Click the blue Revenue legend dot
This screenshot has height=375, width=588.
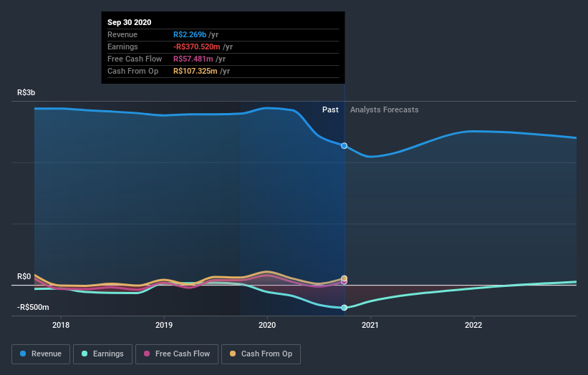coord(23,354)
